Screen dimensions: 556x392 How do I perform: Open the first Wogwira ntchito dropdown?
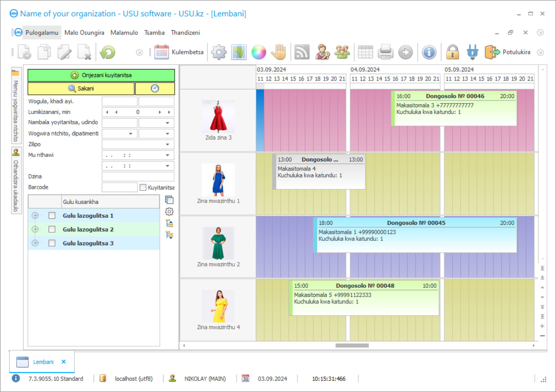(131, 134)
